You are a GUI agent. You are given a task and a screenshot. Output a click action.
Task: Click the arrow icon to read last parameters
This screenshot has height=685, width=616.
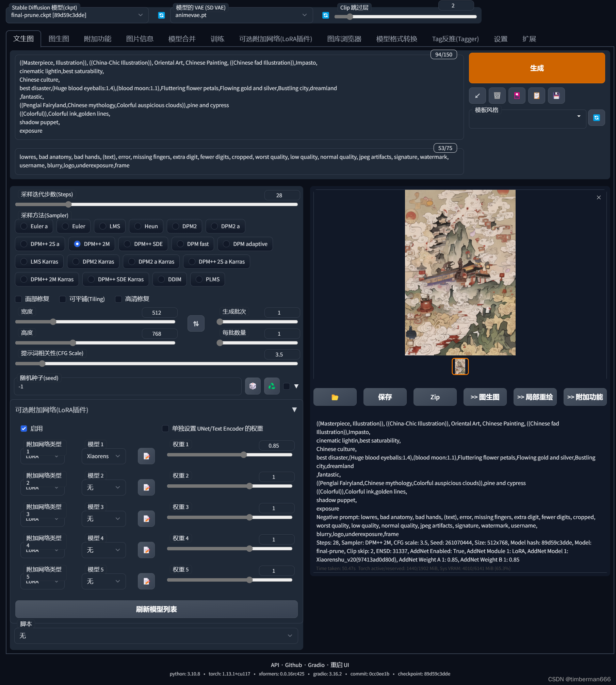tap(477, 96)
